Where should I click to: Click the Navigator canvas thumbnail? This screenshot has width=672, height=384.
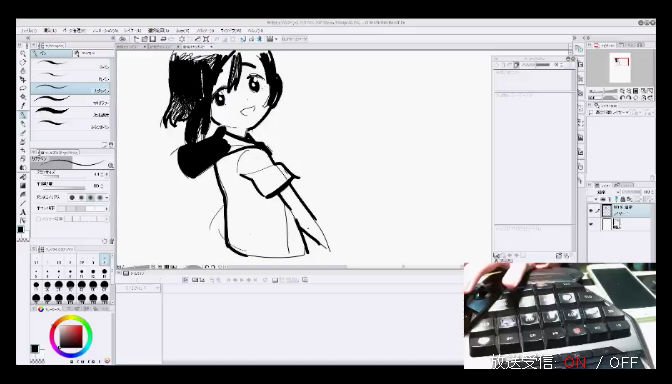coord(620,68)
